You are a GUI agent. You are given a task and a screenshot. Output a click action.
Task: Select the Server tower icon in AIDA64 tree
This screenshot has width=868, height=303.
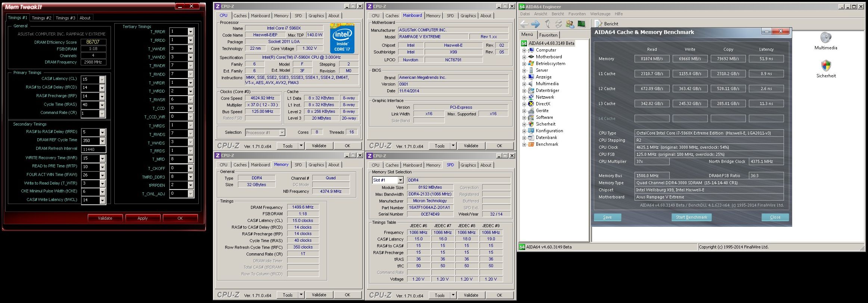click(x=531, y=70)
